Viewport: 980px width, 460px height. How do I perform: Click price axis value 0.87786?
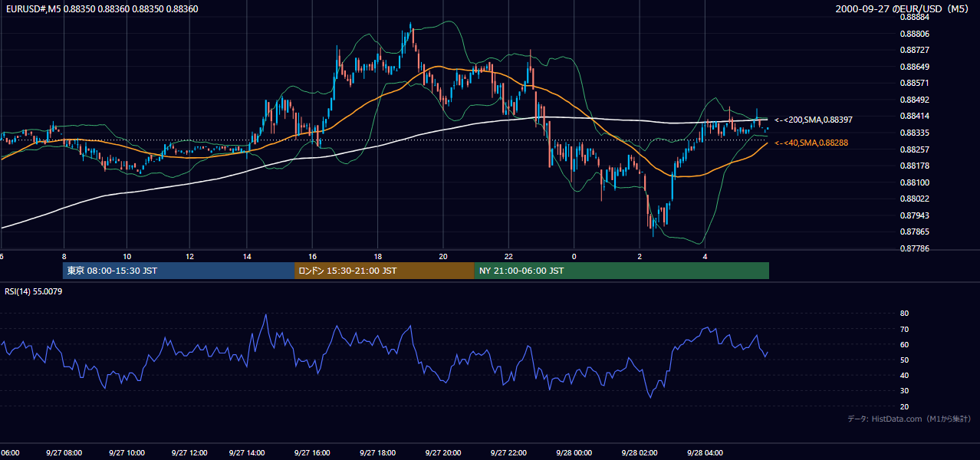[x=913, y=248]
